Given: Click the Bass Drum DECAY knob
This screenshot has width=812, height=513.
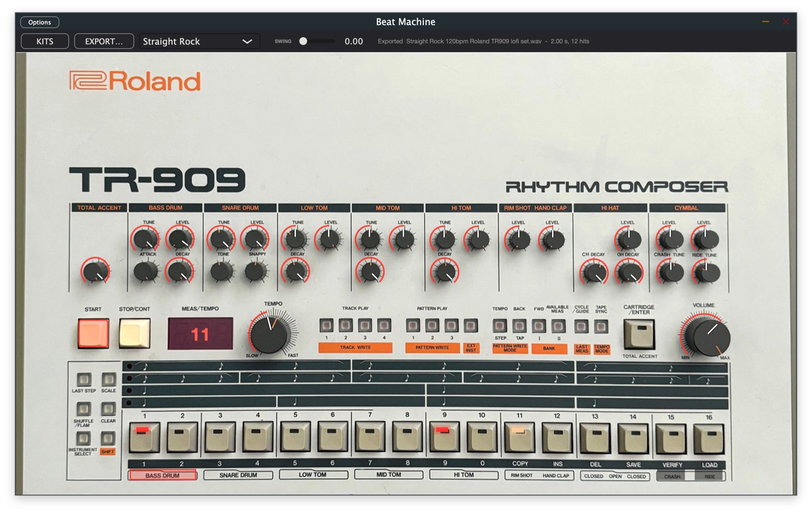Looking at the screenshot, I should point(180,271).
